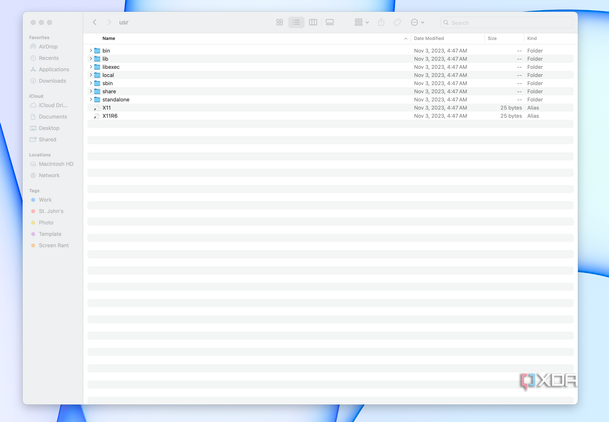Select the libexec folder icon

point(97,67)
